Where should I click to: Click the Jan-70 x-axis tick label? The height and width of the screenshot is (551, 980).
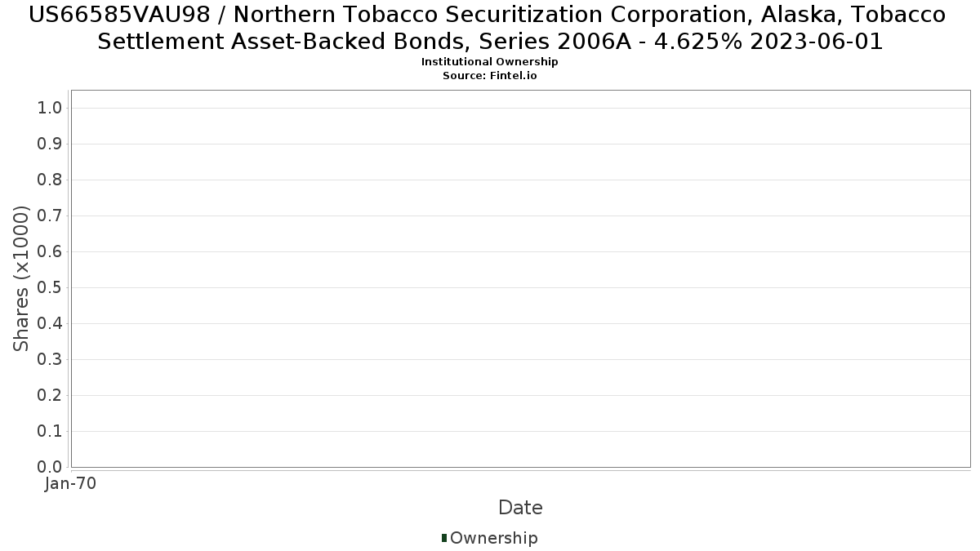coord(70,483)
